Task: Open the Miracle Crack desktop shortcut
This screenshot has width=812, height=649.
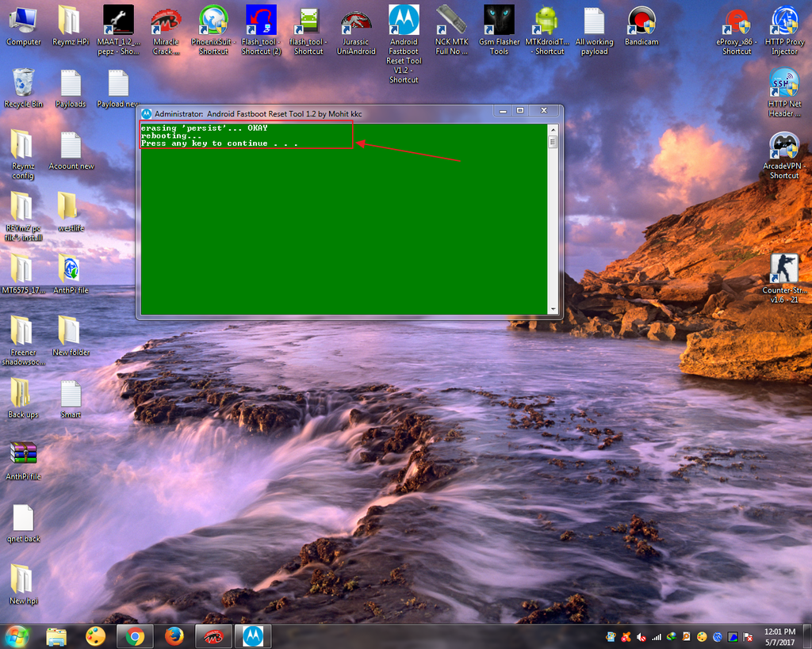Action: (166, 21)
